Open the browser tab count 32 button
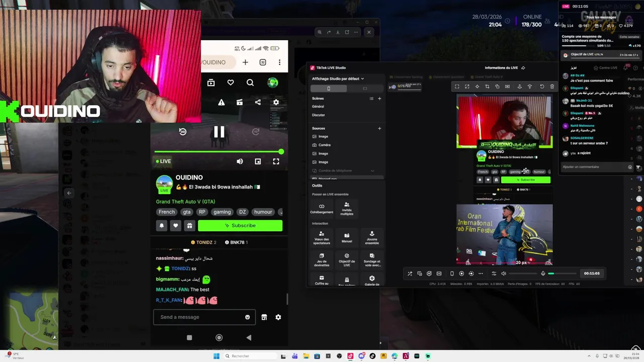Viewport: 644px width, 362px height. pos(263,62)
